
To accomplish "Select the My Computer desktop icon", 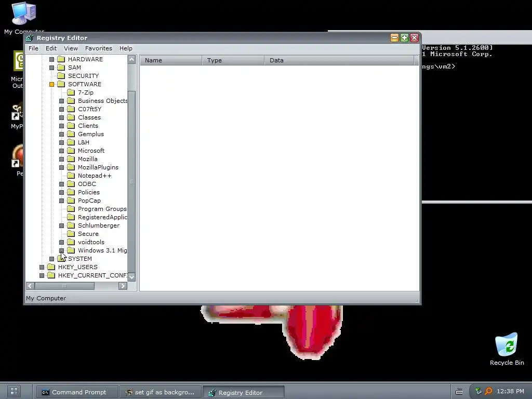I will click(24, 18).
